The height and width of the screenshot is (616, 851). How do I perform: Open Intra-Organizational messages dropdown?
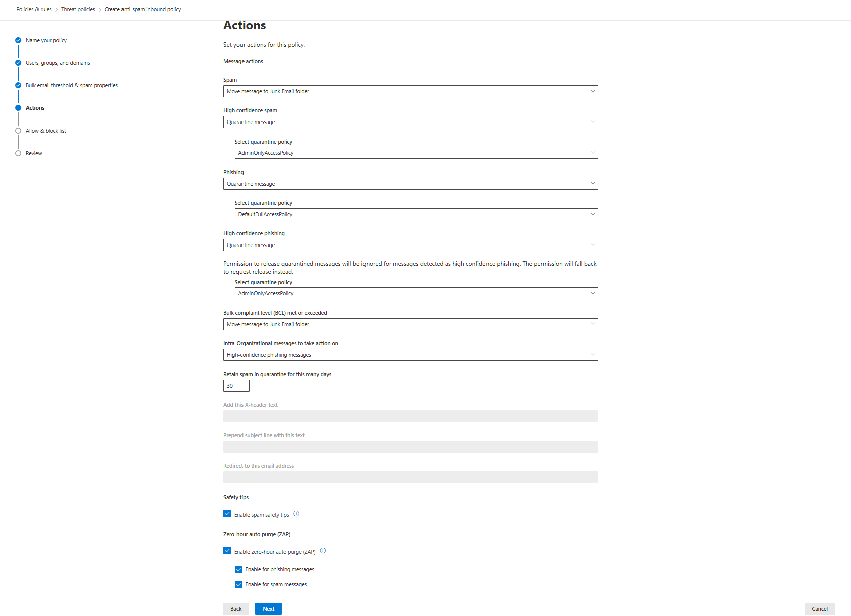(x=410, y=355)
